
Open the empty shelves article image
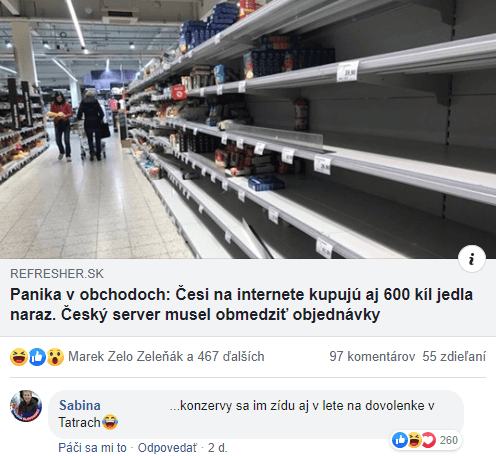point(248,129)
